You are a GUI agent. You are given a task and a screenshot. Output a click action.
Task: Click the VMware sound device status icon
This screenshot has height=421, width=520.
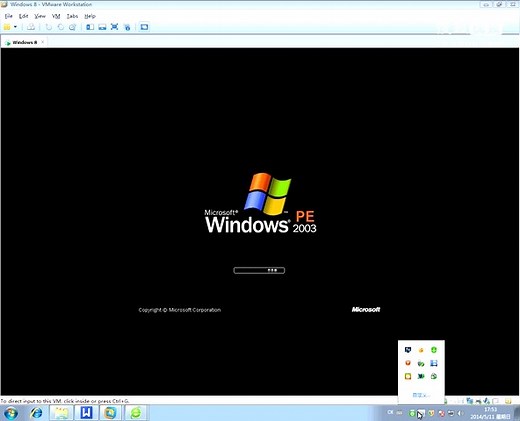486,401
